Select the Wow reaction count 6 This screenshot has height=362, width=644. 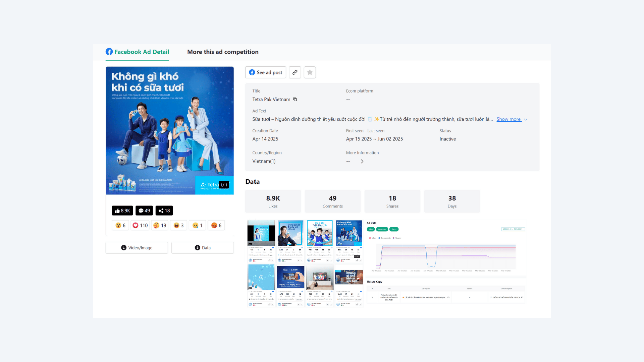point(120,226)
